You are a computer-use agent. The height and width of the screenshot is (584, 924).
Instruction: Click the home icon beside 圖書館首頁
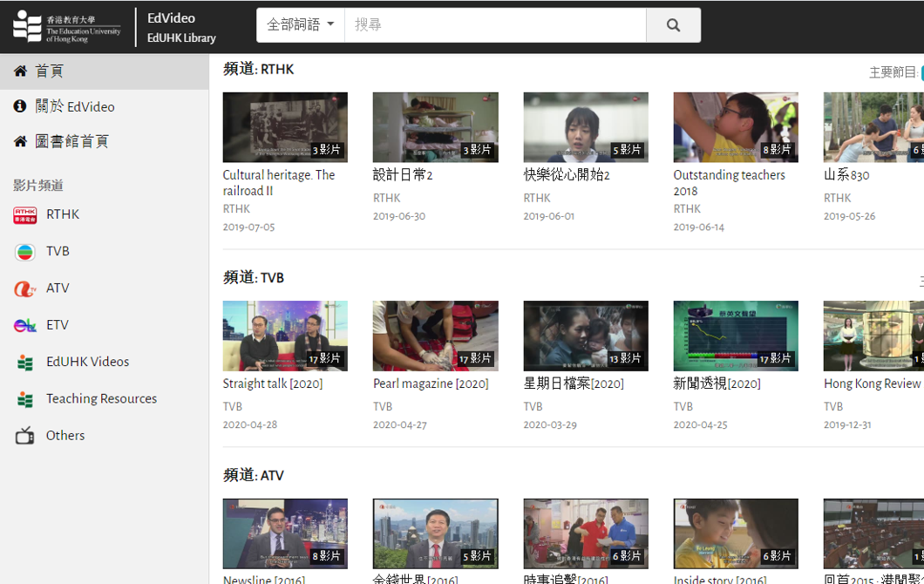pos(20,141)
